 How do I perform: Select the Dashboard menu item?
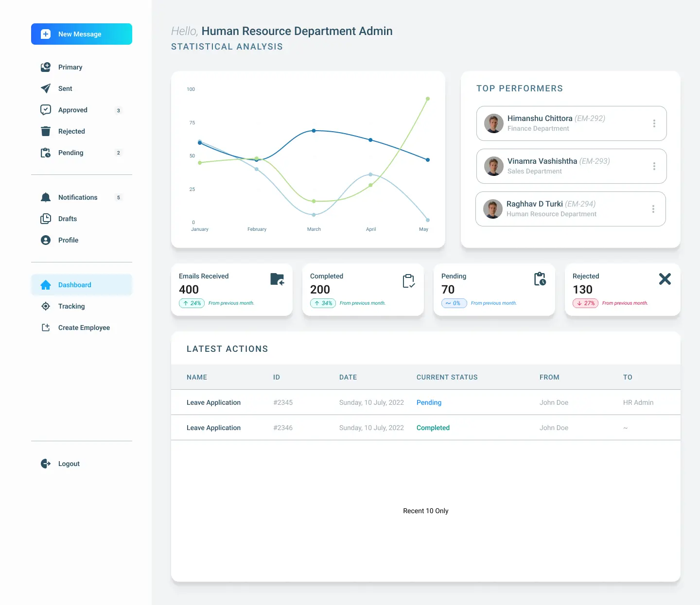click(x=82, y=285)
